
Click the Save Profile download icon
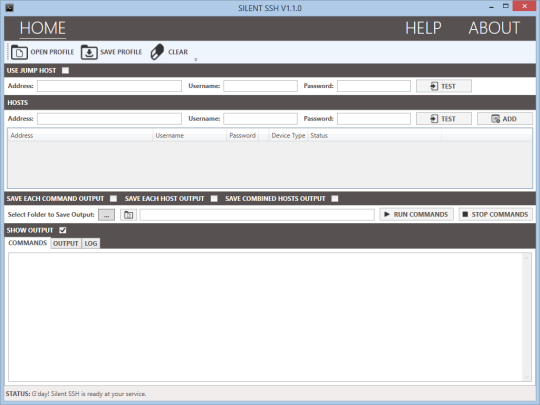pos(89,52)
